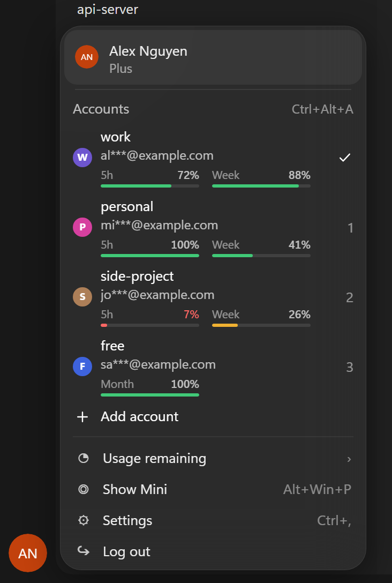Click the jo***@example.com email
The image size is (392, 583).
pos(157,295)
